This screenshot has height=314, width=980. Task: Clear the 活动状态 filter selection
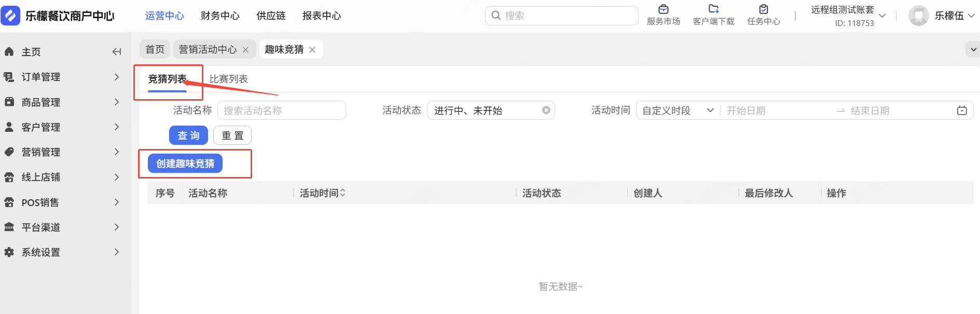[x=546, y=111]
